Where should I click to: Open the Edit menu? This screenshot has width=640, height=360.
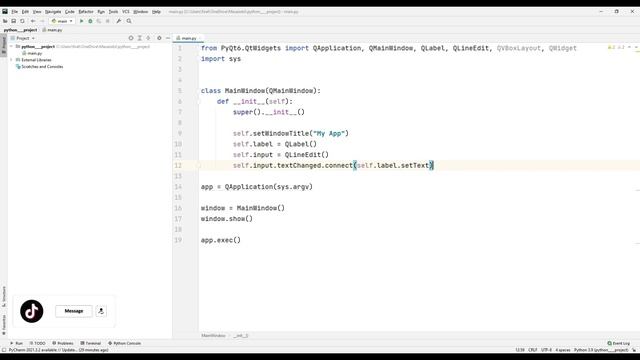click(25, 12)
